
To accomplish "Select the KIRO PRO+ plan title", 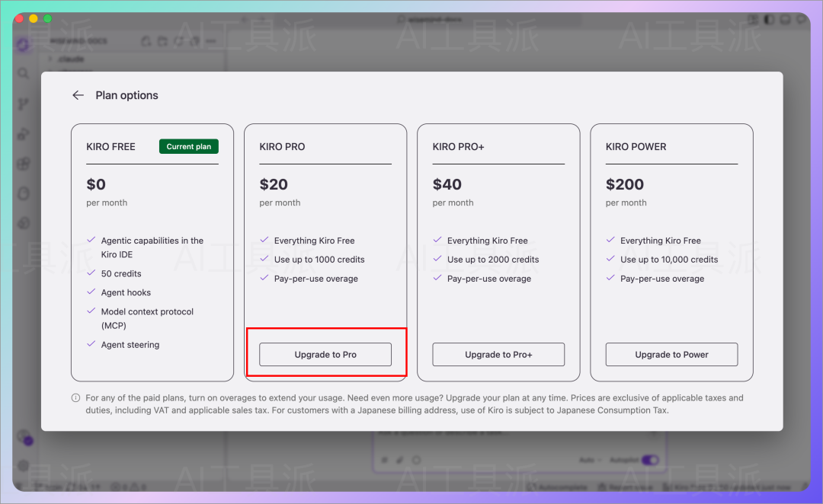I will 458,147.
